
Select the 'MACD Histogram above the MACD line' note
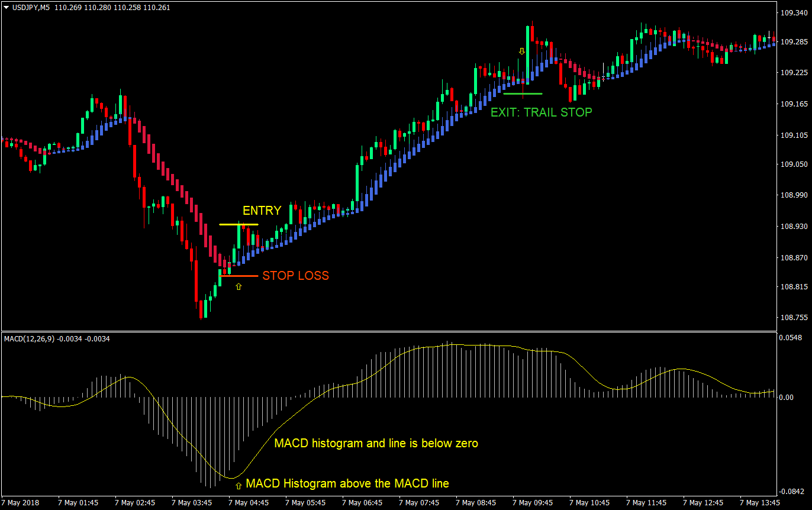click(347, 483)
